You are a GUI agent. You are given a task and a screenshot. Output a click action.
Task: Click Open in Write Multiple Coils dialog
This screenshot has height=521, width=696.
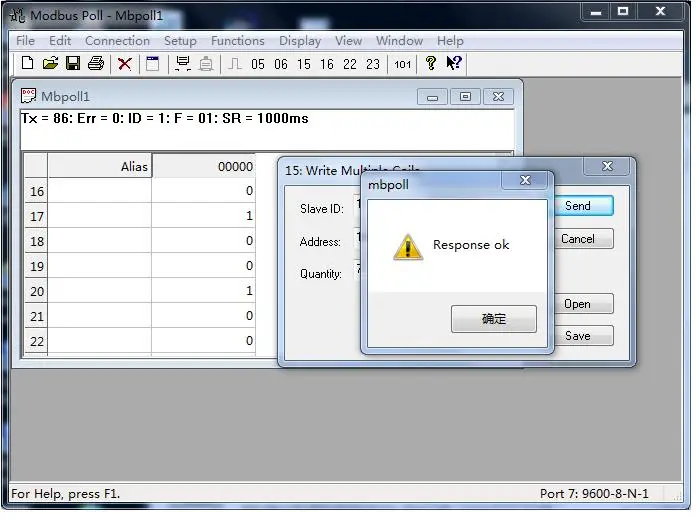pos(584,304)
